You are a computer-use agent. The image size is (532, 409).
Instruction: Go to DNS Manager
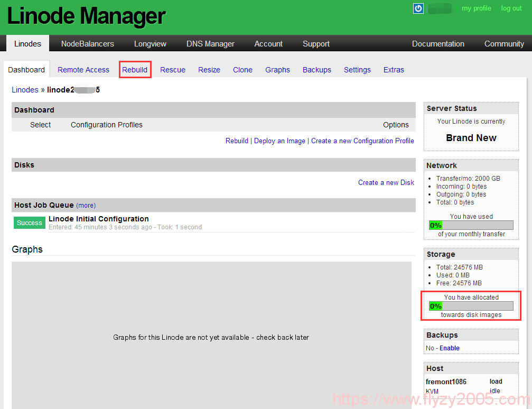coord(210,44)
